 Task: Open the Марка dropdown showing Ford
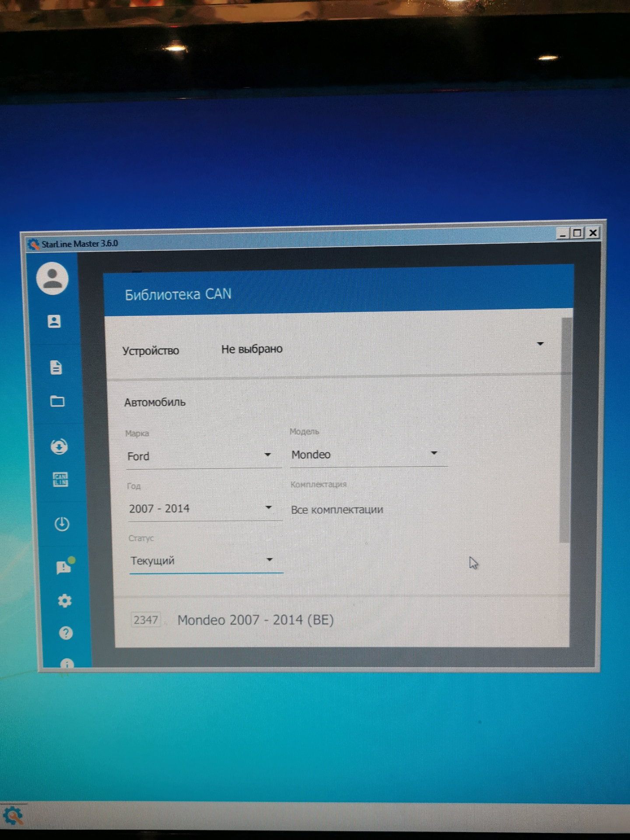tap(203, 456)
